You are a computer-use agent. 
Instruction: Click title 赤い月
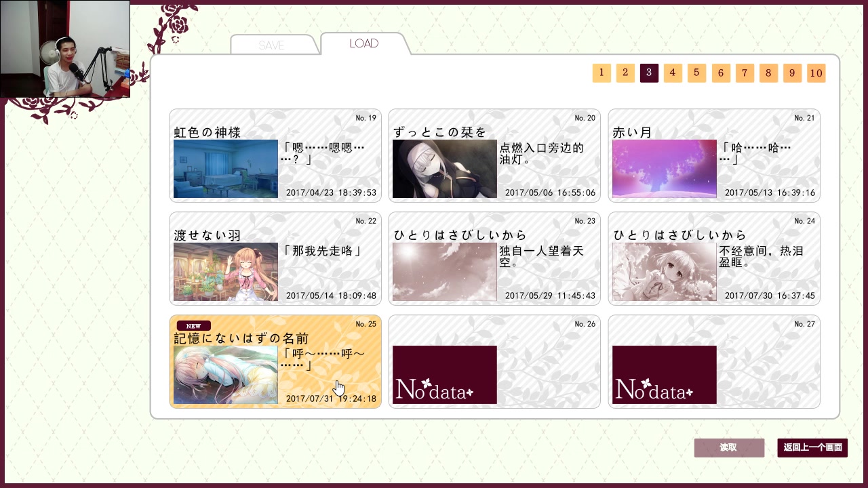click(633, 132)
